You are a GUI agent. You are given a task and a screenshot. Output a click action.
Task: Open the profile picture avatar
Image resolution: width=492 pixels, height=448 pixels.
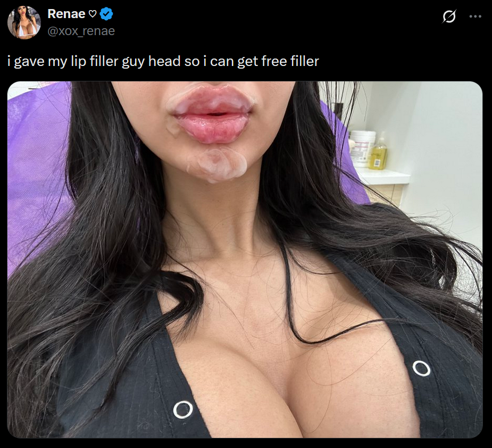(24, 22)
